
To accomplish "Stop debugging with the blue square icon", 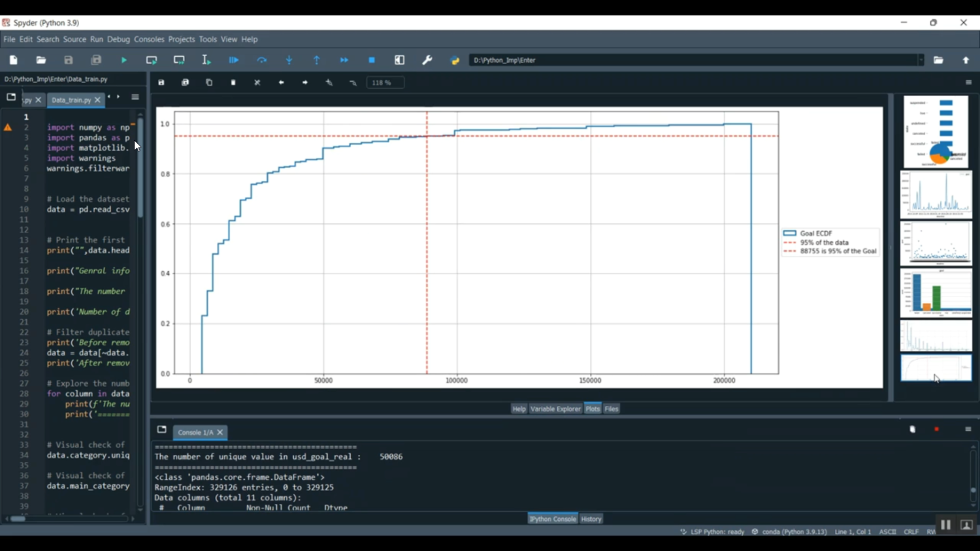I will [x=372, y=60].
